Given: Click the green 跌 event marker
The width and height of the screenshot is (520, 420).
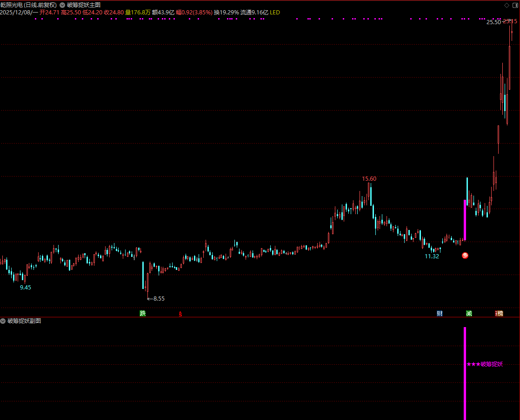Looking at the screenshot, I should point(142,314).
